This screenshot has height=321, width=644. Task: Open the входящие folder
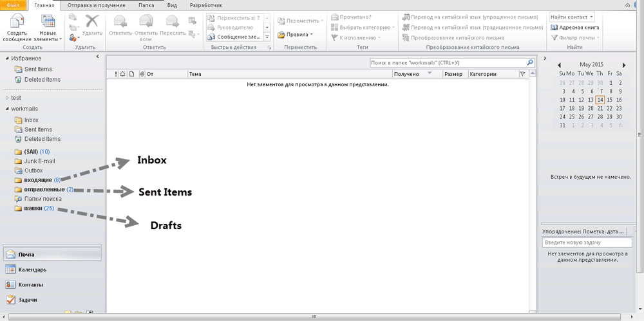[x=38, y=179]
